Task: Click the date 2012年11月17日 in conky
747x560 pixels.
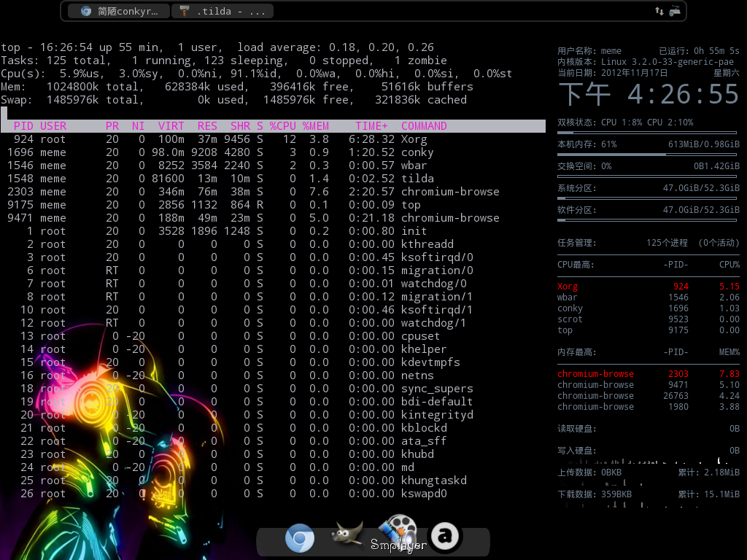Action: click(x=634, y=73)
